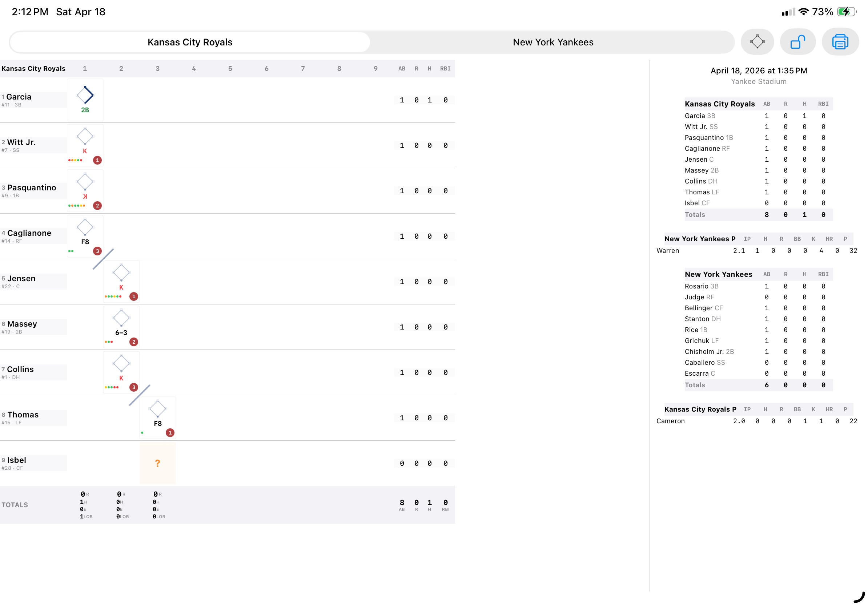This screenshot has height=606, width=868.
Task: Tap first inning totals summary
Action: click(86, 505)
